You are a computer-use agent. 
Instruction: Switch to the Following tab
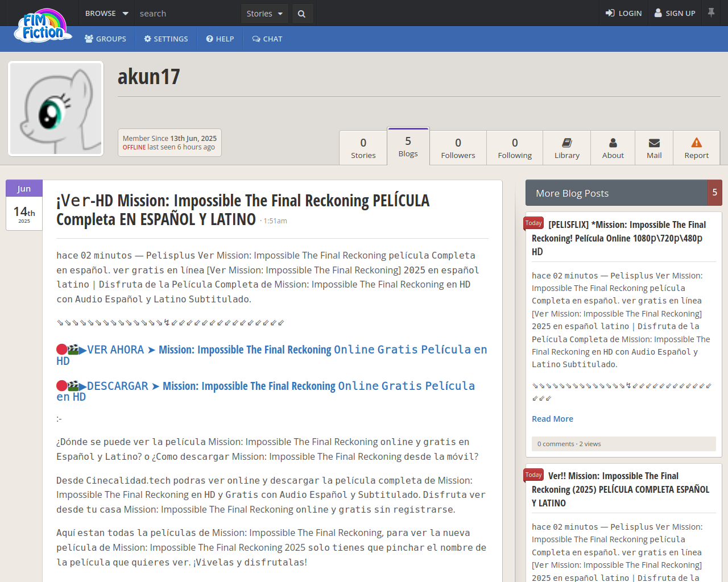click(x=515, y=148)
